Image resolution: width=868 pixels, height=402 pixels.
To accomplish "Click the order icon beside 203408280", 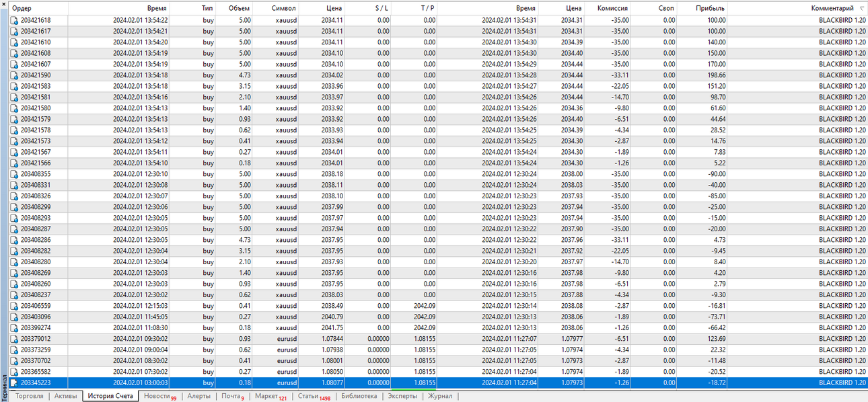I will (x=14, y=262).
